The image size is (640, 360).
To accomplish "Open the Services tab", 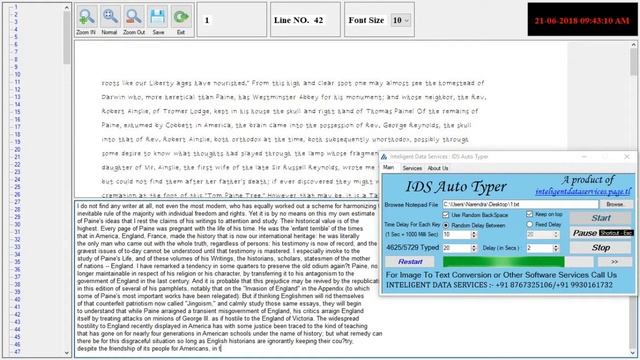I will point(412,168).
